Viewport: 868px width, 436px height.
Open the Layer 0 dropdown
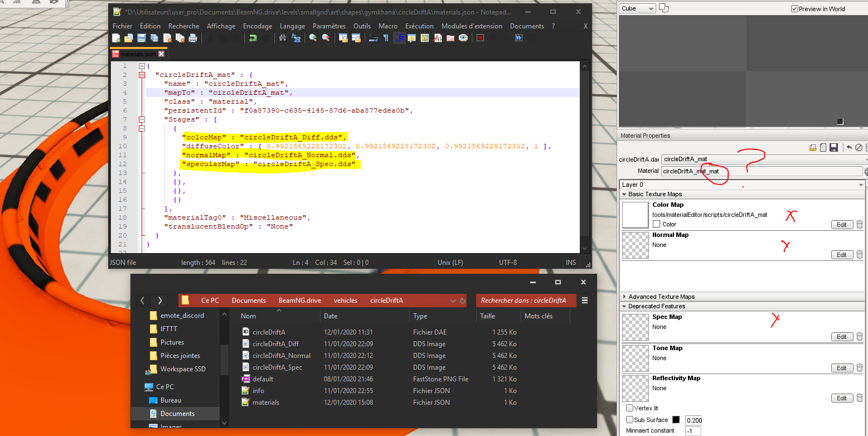(743, 185)
